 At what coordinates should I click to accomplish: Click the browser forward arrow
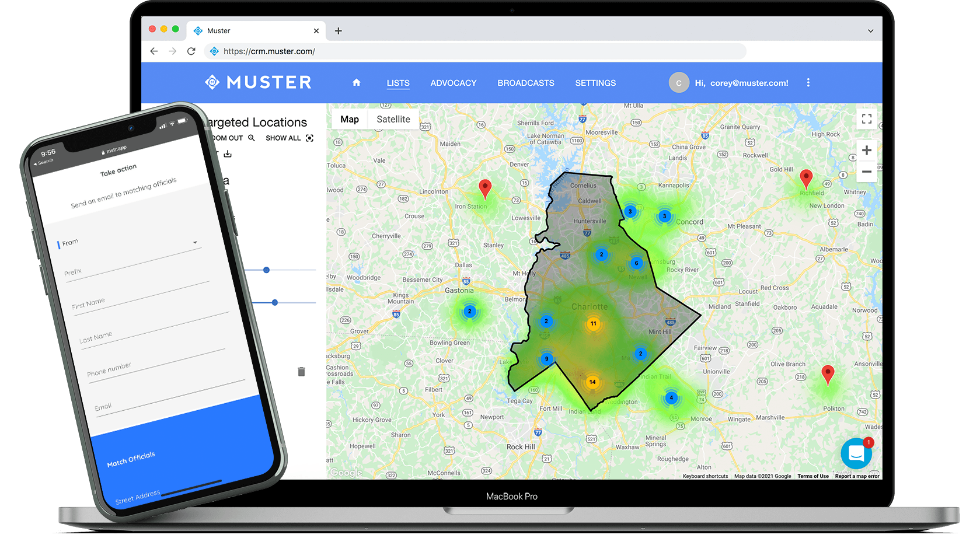tap(172, 51)
